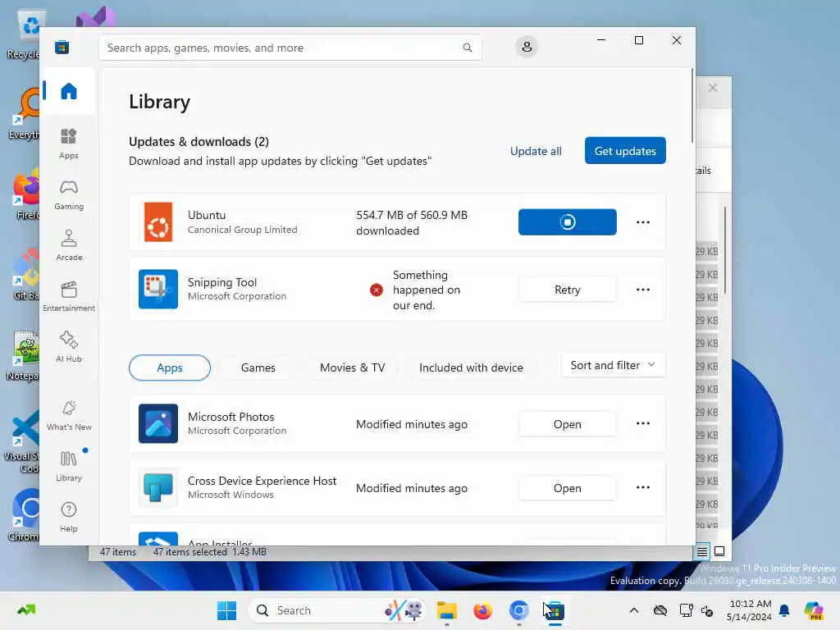Click the Microsoft Photos app name

[x=231, y=417]
